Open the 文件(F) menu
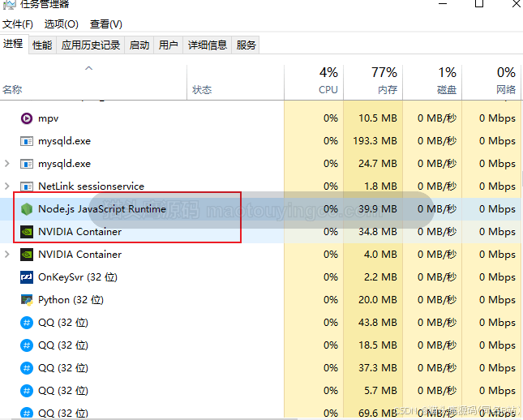The image size is (523, 420). click(18, 24)
